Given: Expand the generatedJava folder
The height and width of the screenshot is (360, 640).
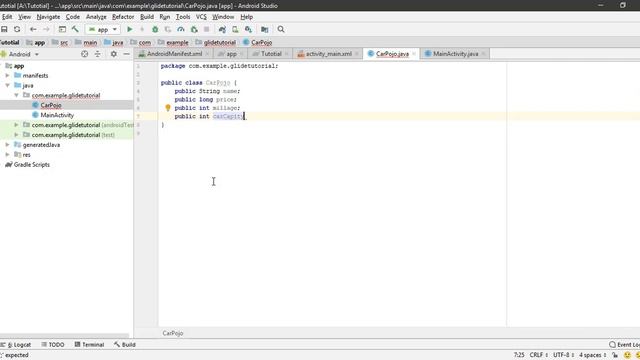Looking at the screenshot, I should point(7,144).
